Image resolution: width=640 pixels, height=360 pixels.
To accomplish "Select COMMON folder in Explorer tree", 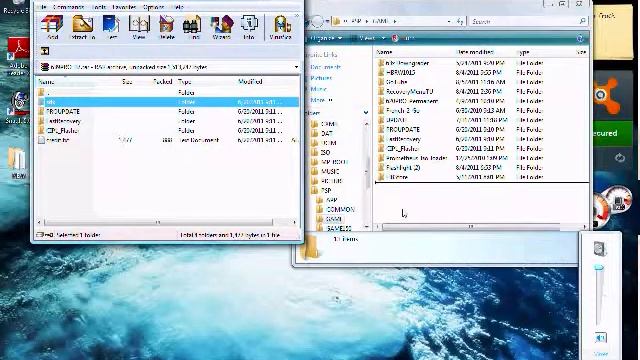I will point(340,209).
